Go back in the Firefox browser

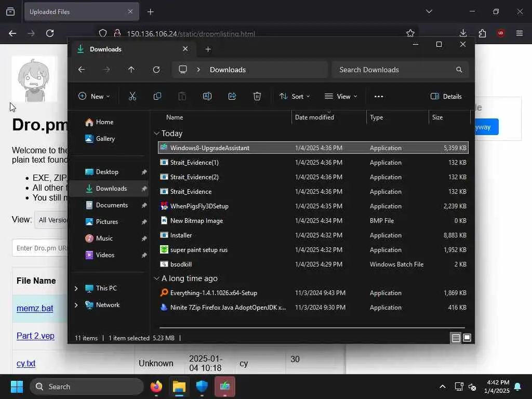[x=12, y=33]
